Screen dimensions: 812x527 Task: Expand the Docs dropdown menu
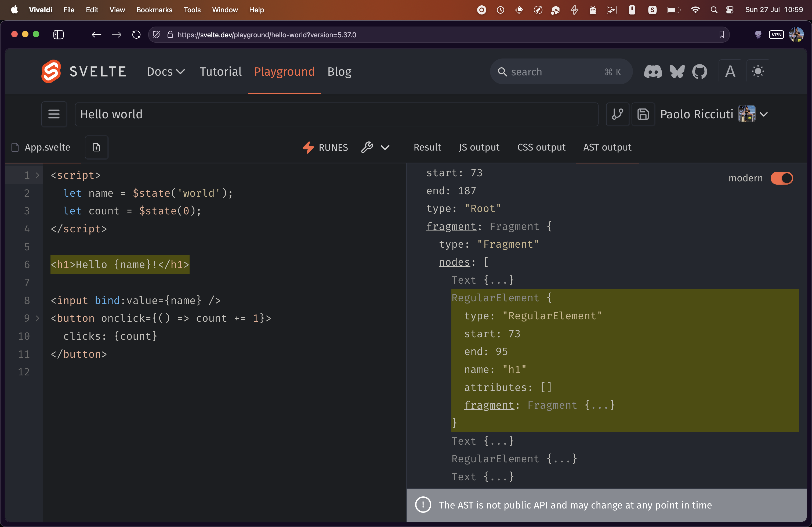click(x=166, y=72)
